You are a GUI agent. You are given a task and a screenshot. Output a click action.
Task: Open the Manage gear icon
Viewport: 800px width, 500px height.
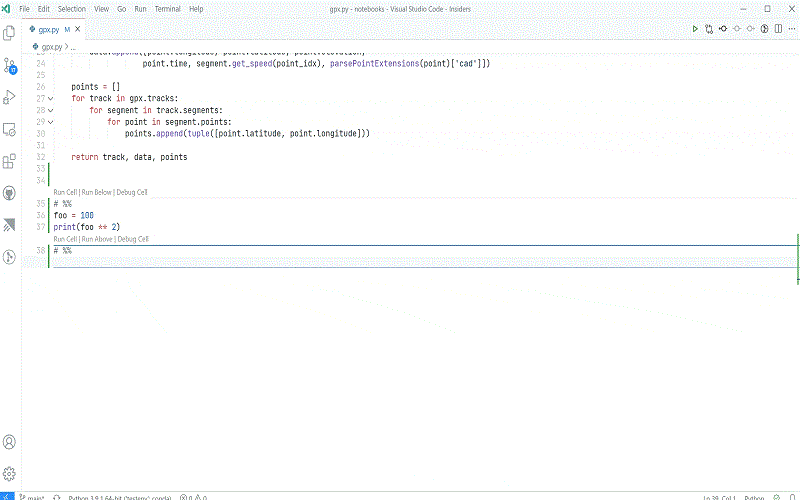[x=9, y=473]
